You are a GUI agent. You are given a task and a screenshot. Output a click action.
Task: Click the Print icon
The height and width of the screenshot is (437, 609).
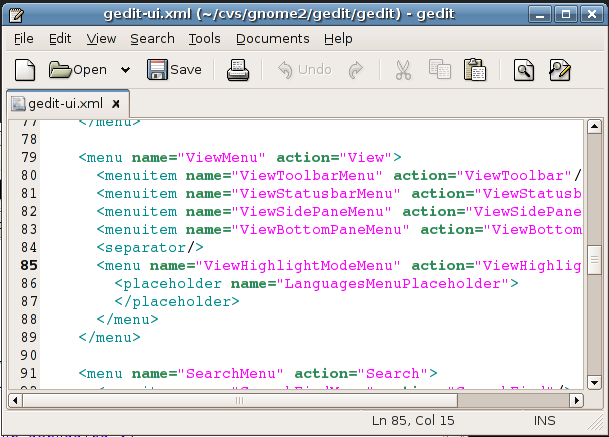[238, 70]
